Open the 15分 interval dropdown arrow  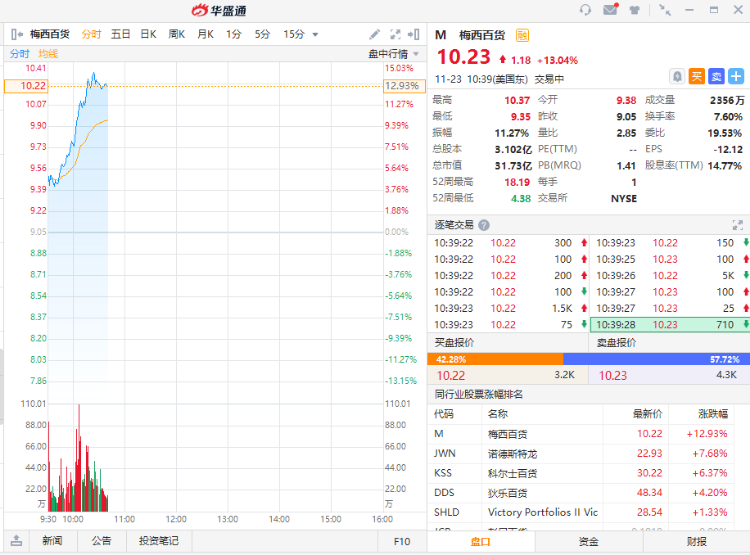pyautogui.click(x=316, y=34)
